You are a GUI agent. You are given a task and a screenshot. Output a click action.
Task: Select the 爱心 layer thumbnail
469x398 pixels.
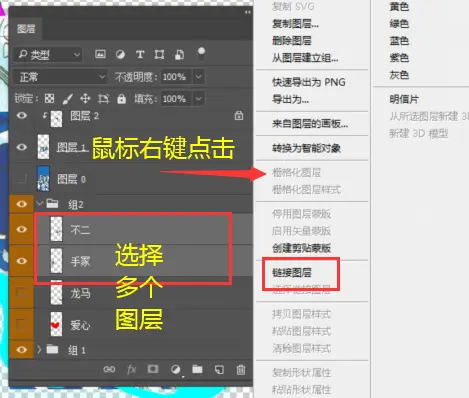click(56, 324)
